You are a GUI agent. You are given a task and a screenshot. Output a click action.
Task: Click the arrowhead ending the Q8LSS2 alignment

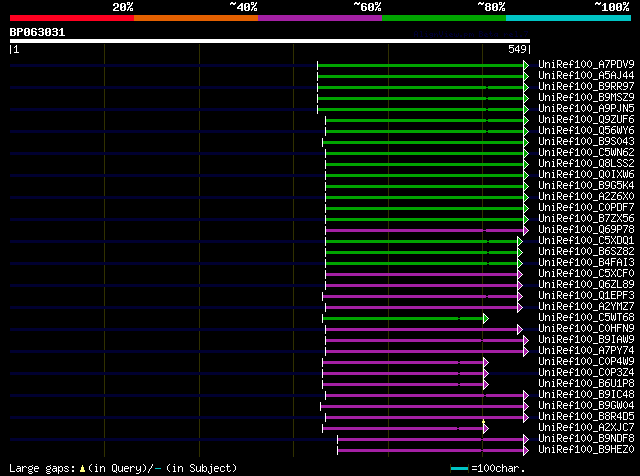pyautogui.click(x=526, y=165)
